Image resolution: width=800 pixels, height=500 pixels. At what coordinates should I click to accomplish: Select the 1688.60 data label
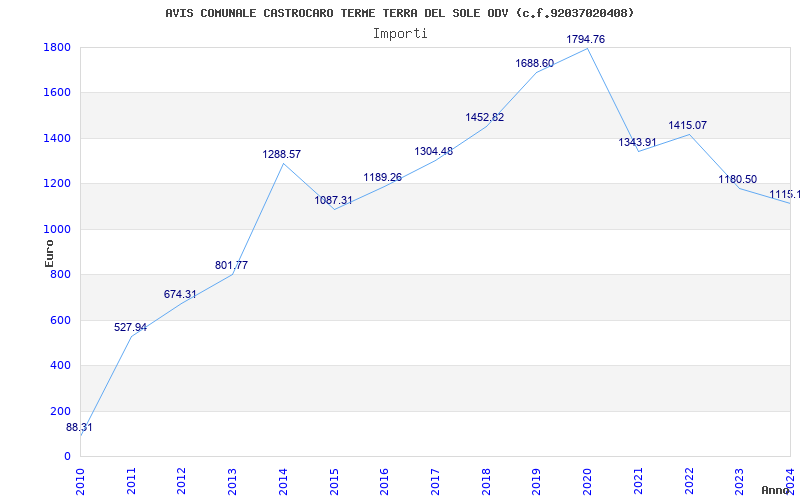click(535, 64)
